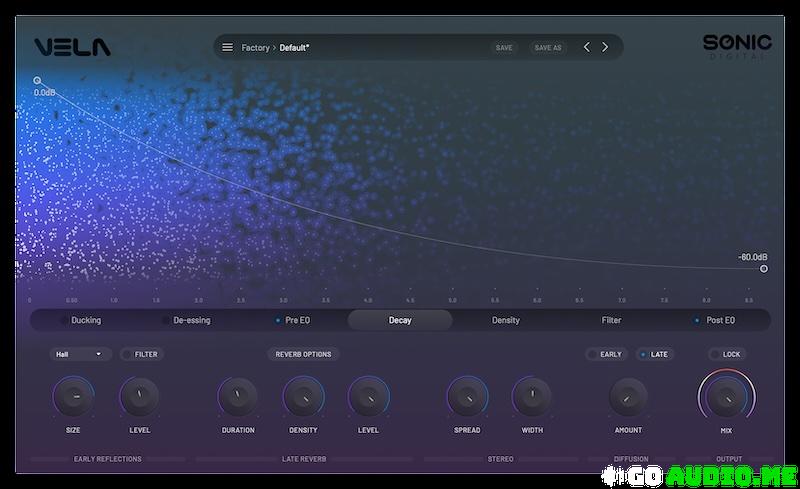Click the -60.0dB curve label
Screen dimensions: 800x489
click(753, 257)
